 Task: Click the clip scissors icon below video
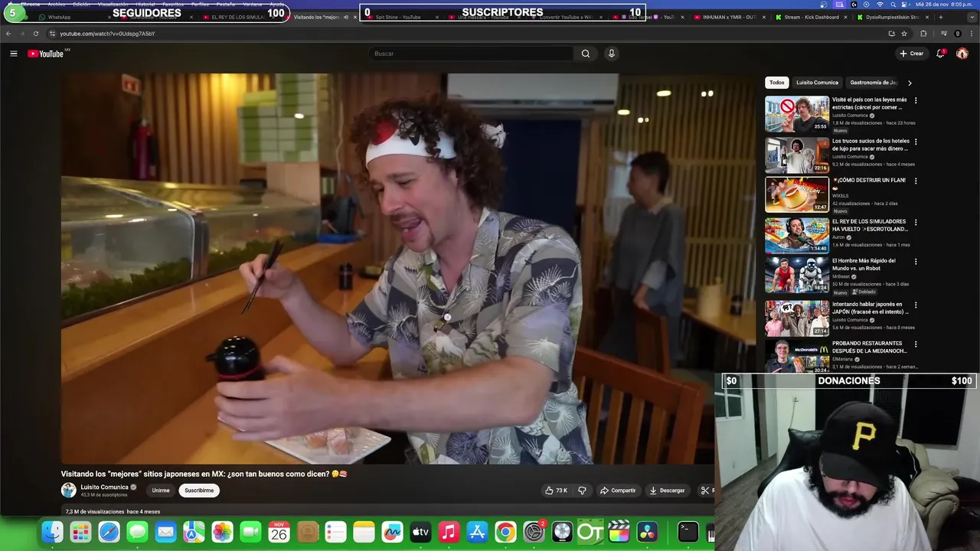tap(704, 491)
